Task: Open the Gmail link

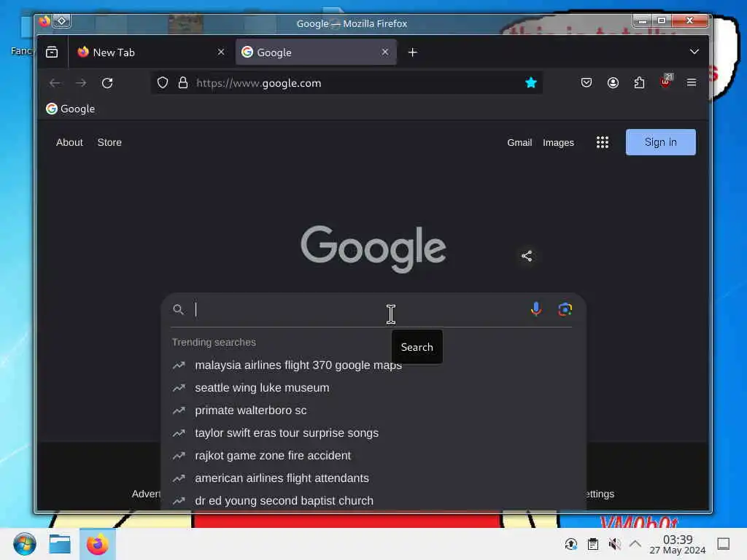Action: point(519,142)
